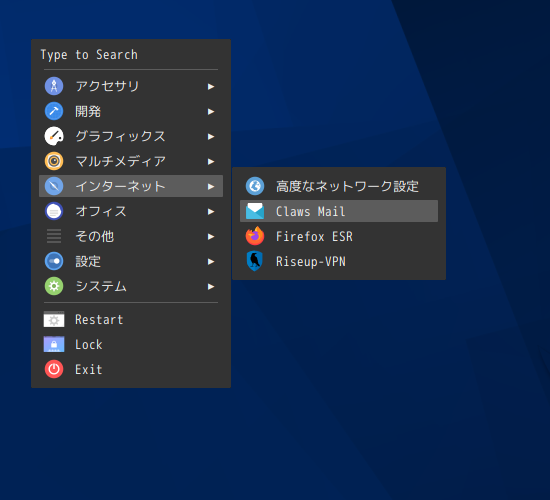Image resolution: width=550 pixels, height=500 pixels.
Task: Launch Firefox ESR from the submenu
Action: (x=339, y=236)
